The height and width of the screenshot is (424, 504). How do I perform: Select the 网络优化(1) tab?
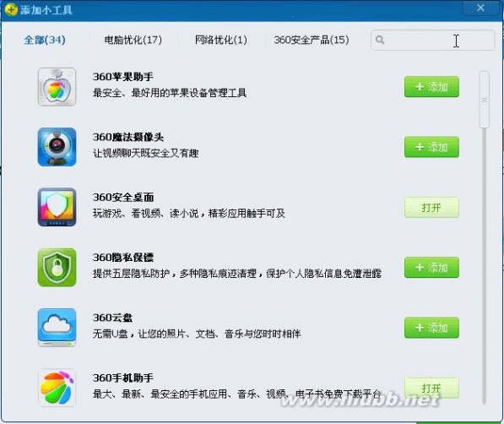pos(221,40)
